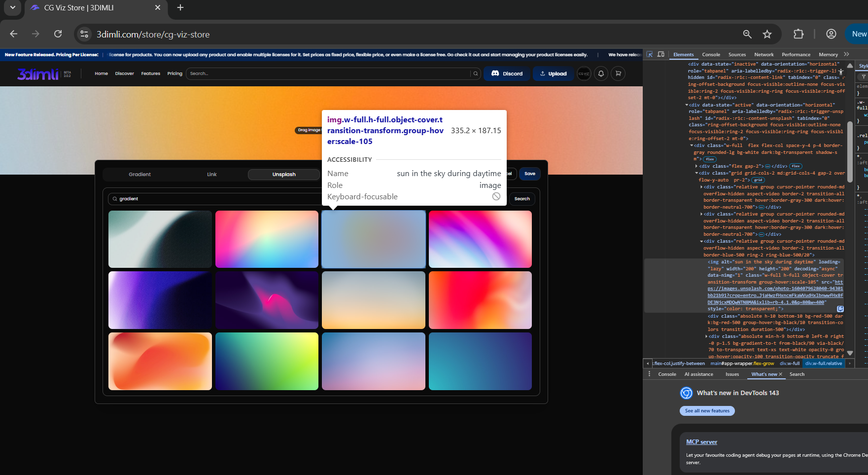Toggle the grid overlay badge
Screen dimensions: 868x475
758,180
